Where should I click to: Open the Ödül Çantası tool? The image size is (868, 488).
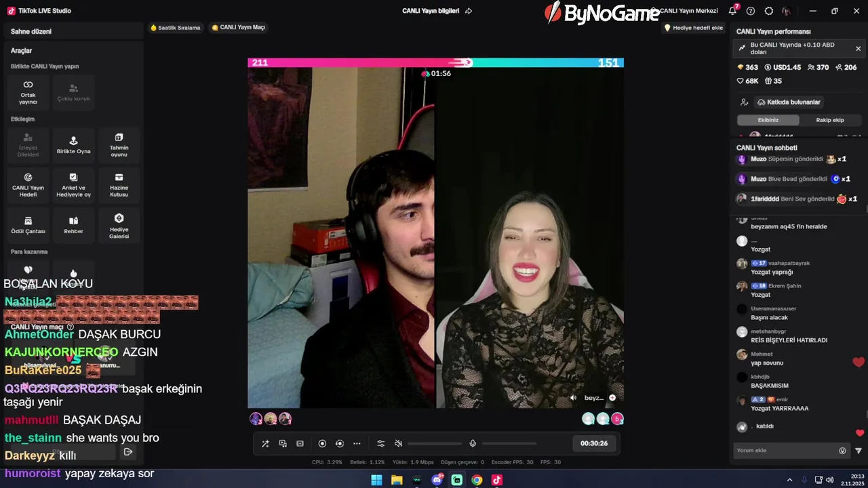28,225
